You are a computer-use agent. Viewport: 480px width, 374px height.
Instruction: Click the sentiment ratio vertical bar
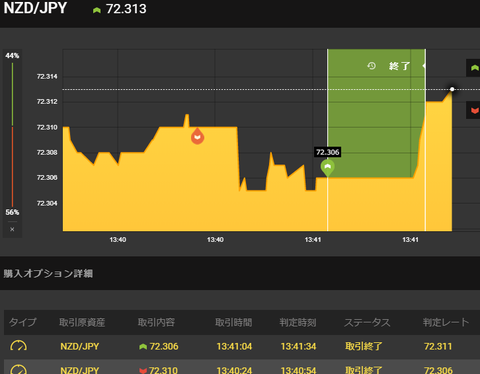pyautogui.click(x=12, y=134)
